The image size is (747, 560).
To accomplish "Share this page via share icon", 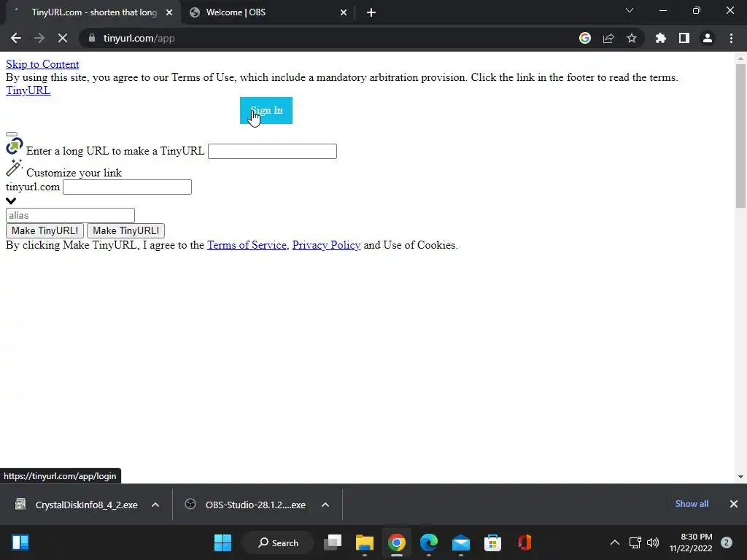I will (x=608, y=38).
